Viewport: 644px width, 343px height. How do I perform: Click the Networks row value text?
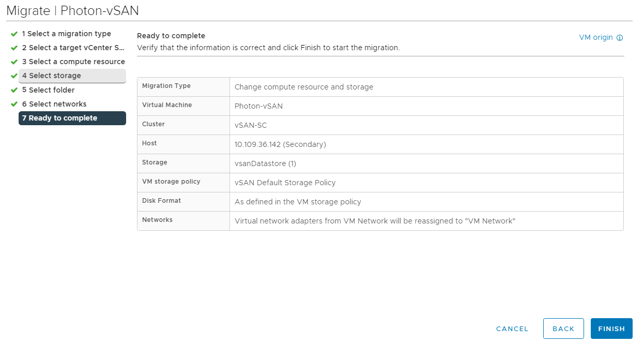tap(375, 221)
